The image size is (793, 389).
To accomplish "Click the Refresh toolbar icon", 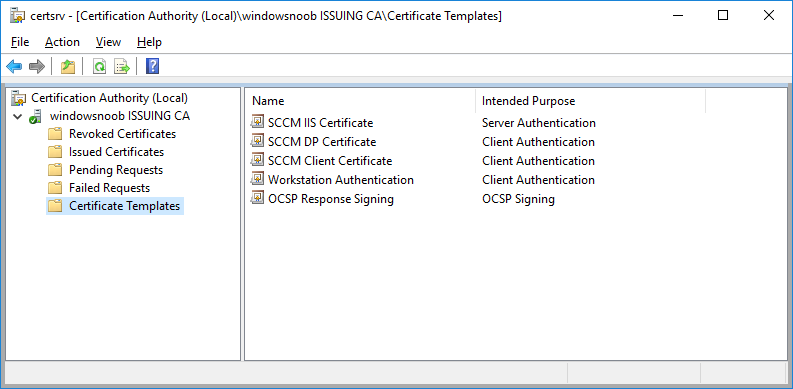I will coord(100,66).
